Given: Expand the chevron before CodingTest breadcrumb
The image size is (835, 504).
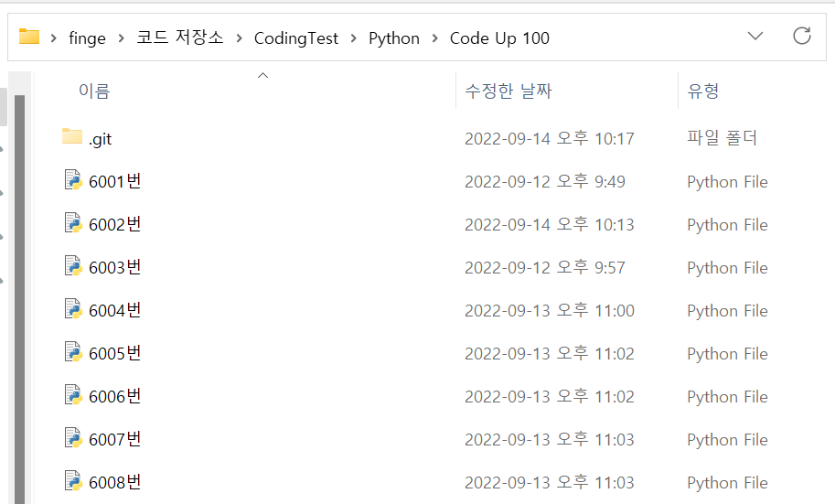Looking at the screenshot, I should click(x=239, y=38).
